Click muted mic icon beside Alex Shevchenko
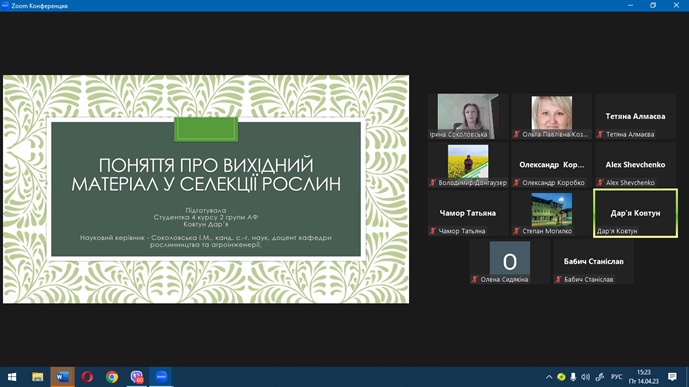The image size is (689, 387). tap(600, 183)
